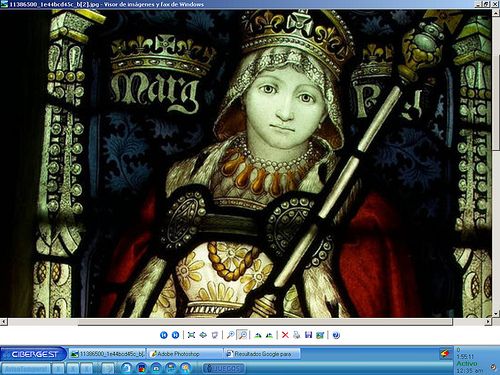Save a copy with the floppy disk icon
500x375 pixels.
(308, 335)
